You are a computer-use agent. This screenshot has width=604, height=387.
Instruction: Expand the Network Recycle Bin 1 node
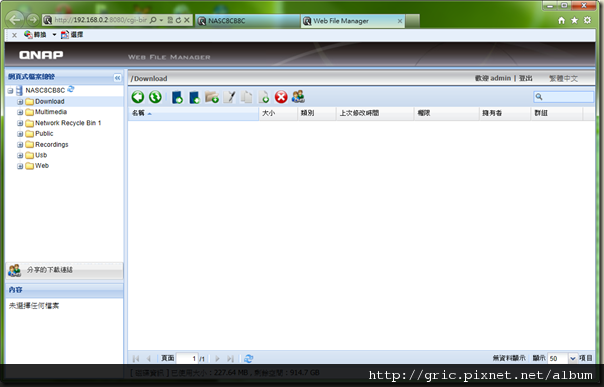point(20,123)
